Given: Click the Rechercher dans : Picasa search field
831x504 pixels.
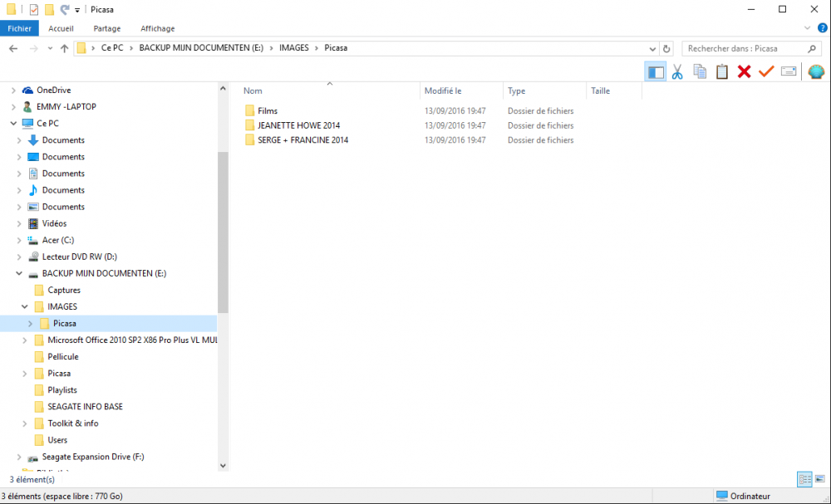Looking at the screenshot, I should [745, 49].
